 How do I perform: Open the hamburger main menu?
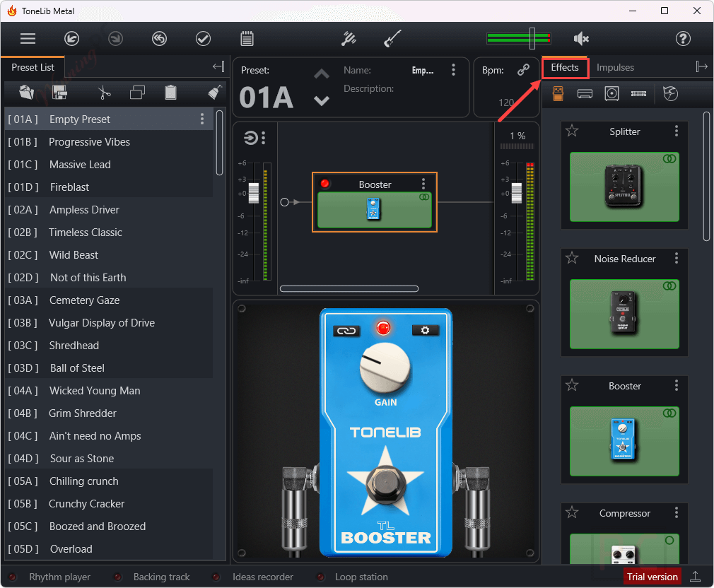(x=28, y=39)
